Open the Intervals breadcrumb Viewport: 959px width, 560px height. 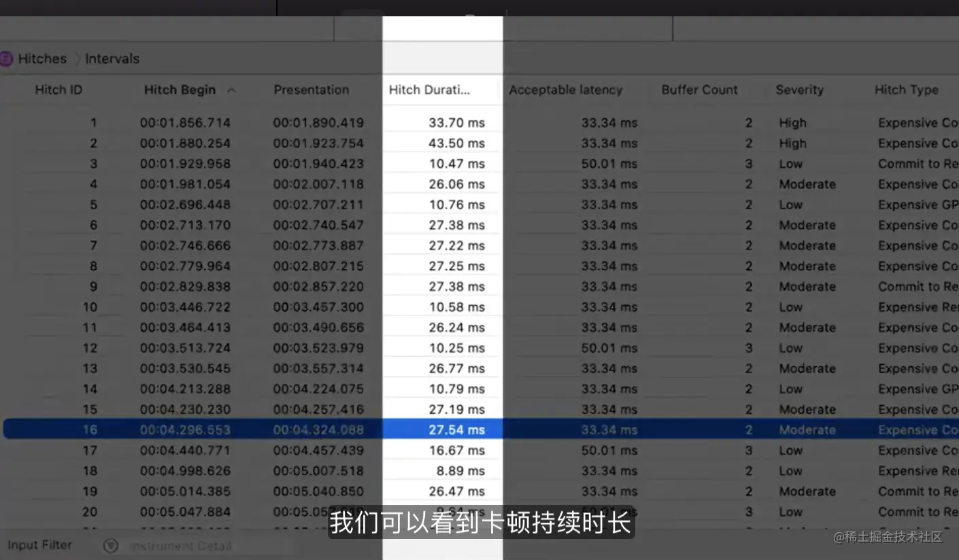pos(112,59)
